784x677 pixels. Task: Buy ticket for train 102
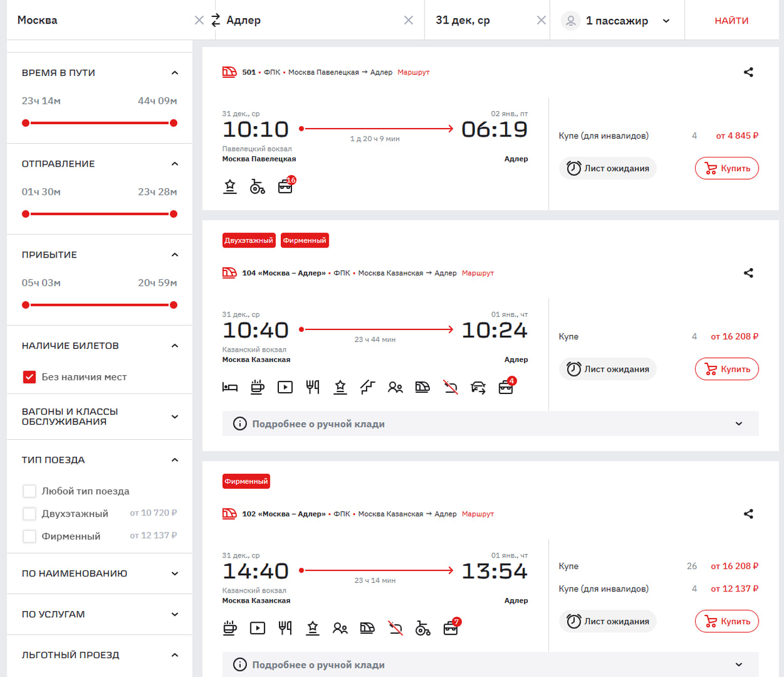(x=727, y=621)
